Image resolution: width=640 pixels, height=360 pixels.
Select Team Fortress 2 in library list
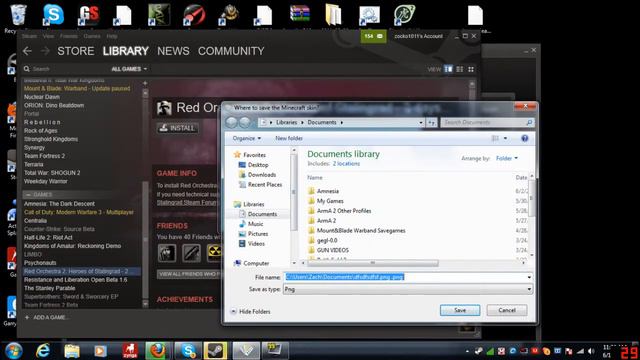[x=44, y=156]
